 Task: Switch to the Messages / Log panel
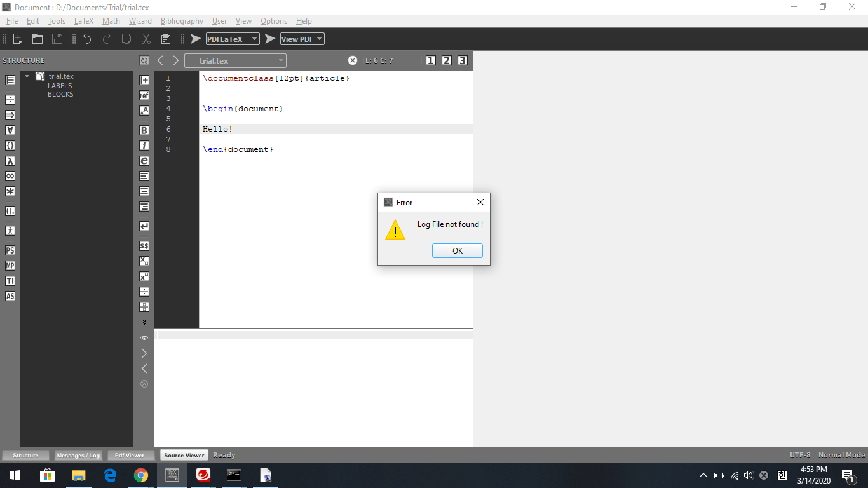[78, 455]
